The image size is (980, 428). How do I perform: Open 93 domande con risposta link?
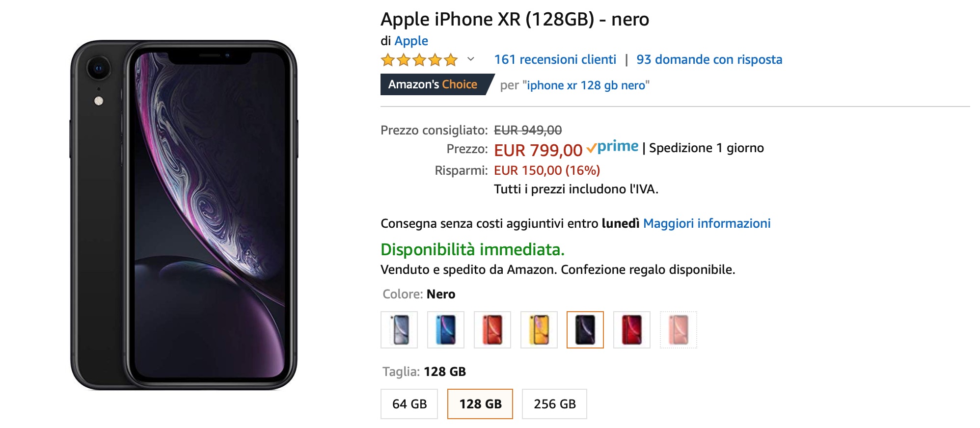pos(709,59)
